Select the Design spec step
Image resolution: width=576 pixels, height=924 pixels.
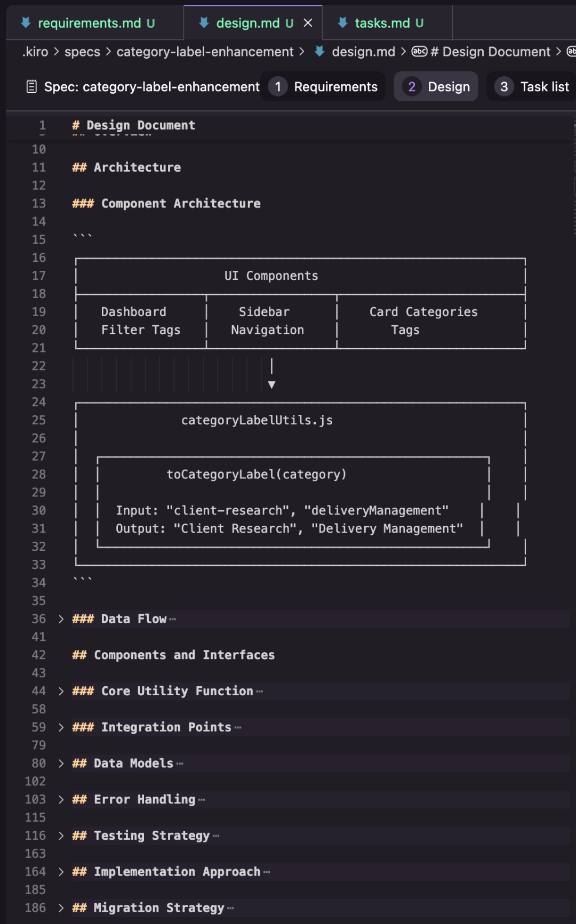click(436, 86)
